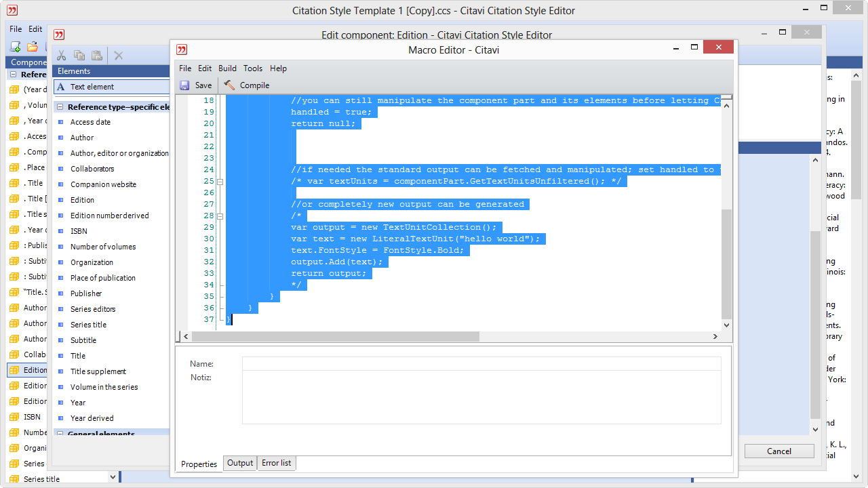
Task: Click the code editor horizontal scrollbar thumb
Action: (x=336, y=336)
